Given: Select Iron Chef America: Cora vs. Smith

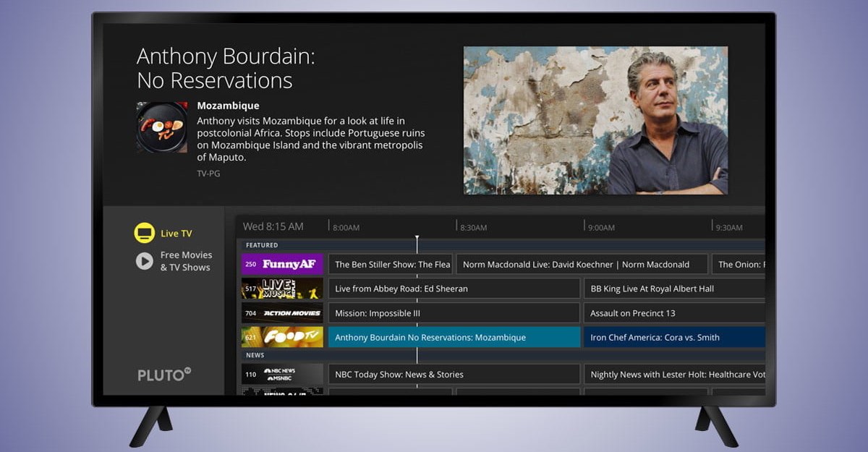Looking at the screenshot, I should (674, 337).
